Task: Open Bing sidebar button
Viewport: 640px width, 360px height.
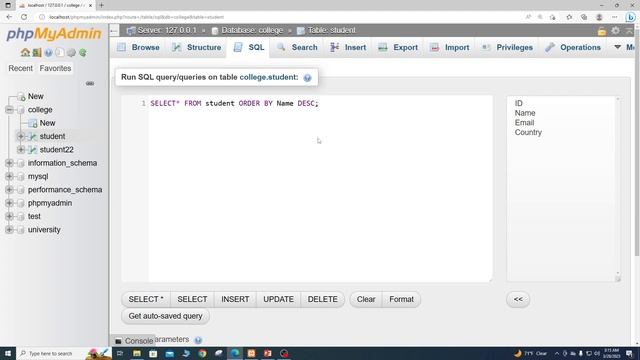Action: [x=631, y=17]
